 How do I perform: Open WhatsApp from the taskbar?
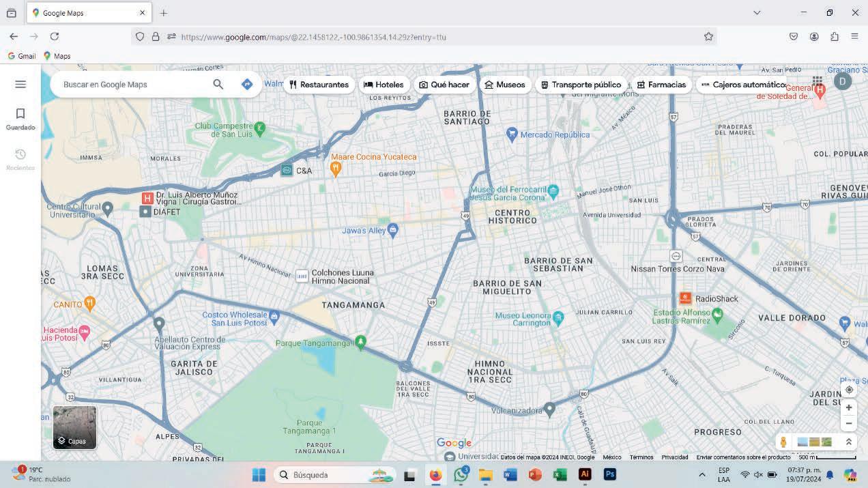461,475
